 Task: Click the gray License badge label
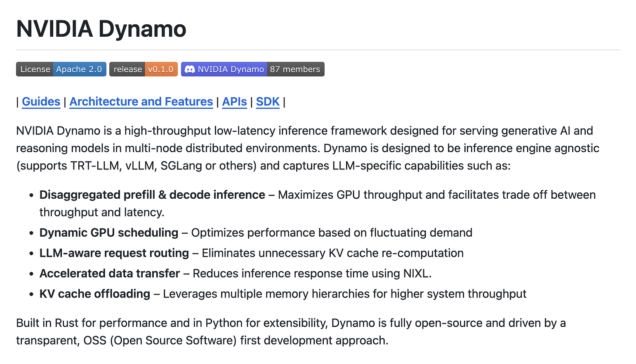tap(35, 69)
